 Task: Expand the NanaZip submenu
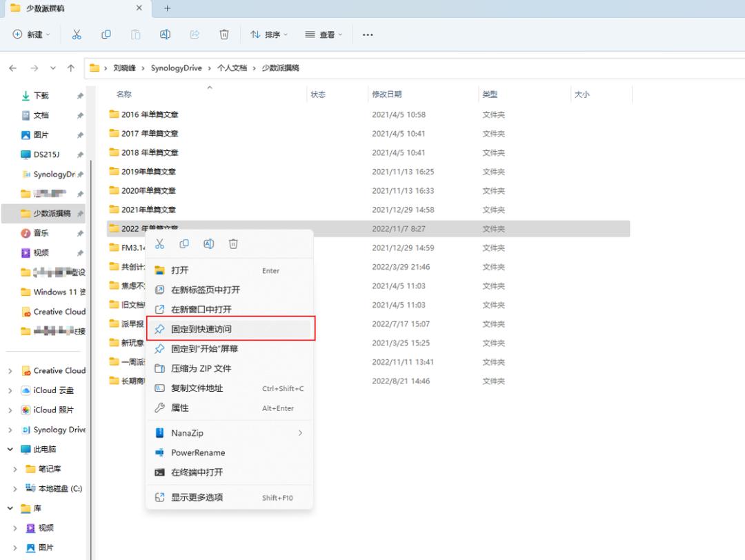click(x=230, y=433)
